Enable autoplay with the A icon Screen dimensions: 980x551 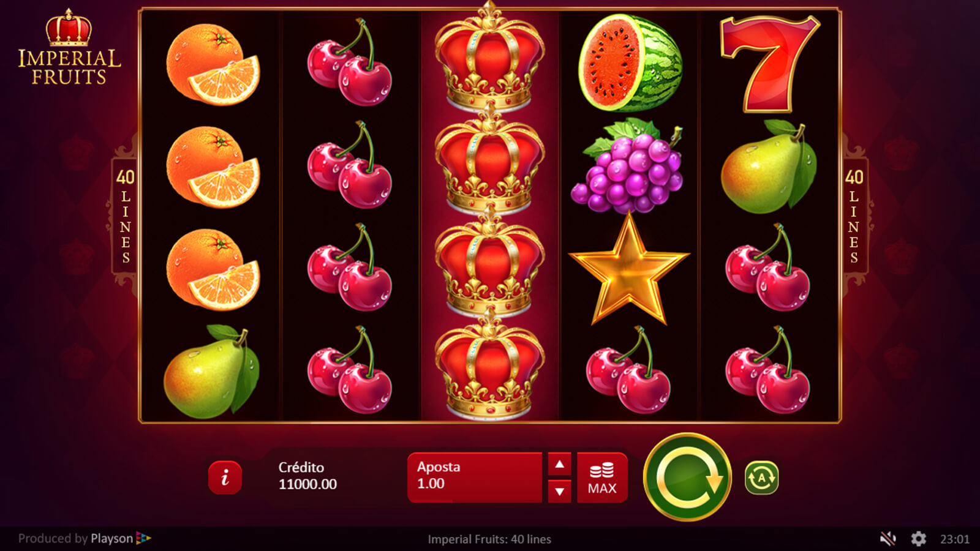[761, 478]
